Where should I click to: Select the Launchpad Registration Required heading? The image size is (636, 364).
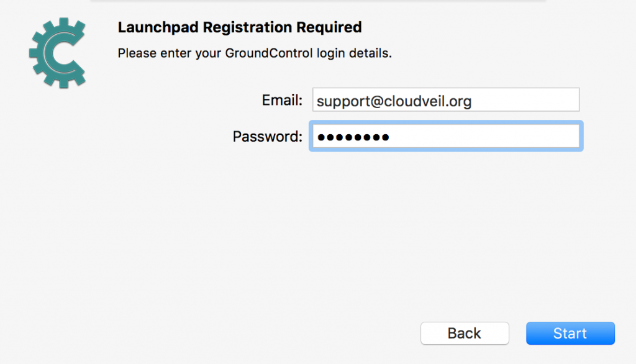[240, 27]
